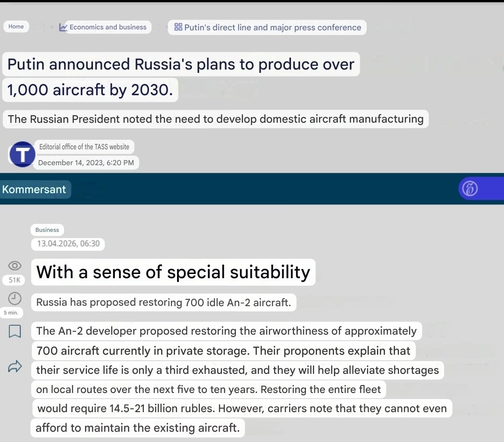
Task: Open the Business category tag
Action: 47,230
